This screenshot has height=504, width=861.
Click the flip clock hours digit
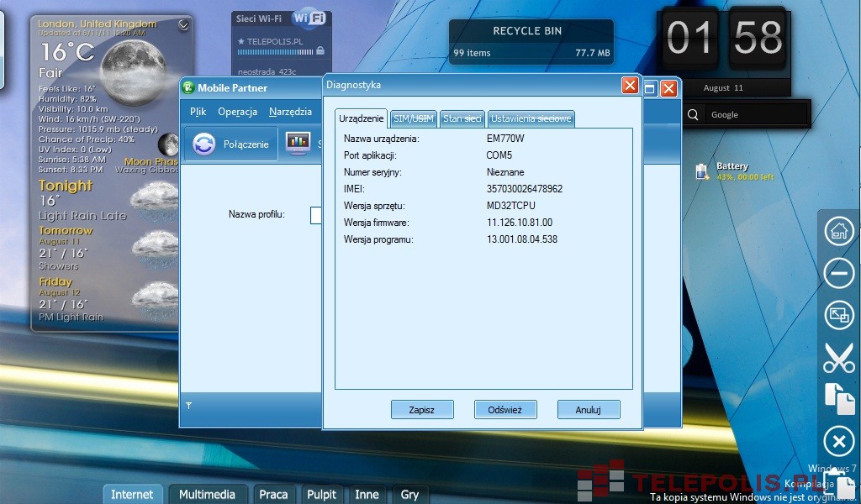[x=689, y=37]
